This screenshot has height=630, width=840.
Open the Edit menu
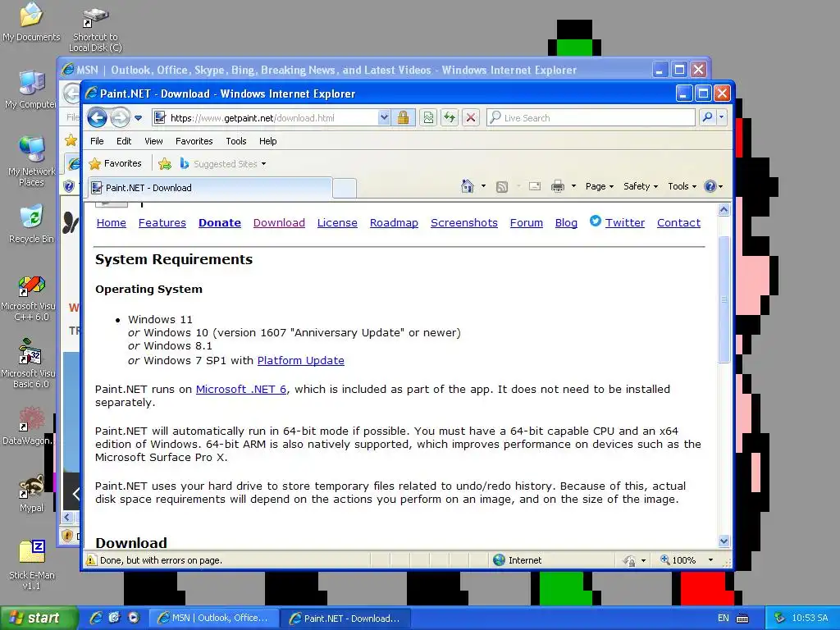[x=124, y=141]
